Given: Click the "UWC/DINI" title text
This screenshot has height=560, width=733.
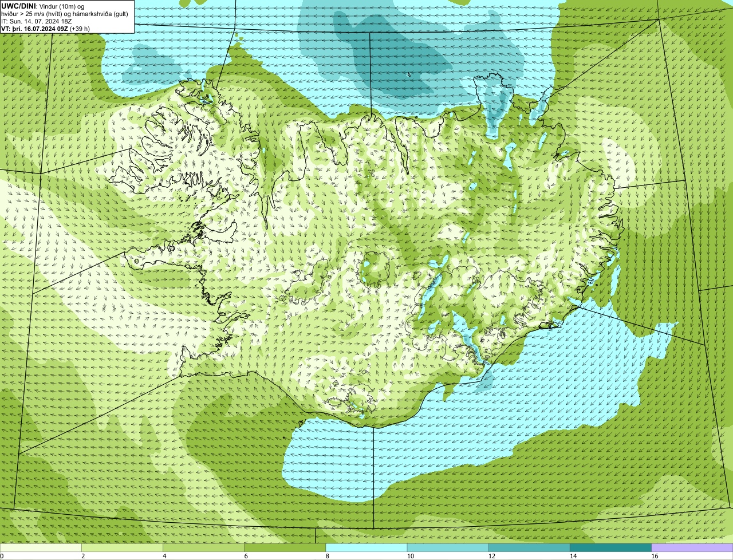Looking at the screenshot, I should pos(19,6).
